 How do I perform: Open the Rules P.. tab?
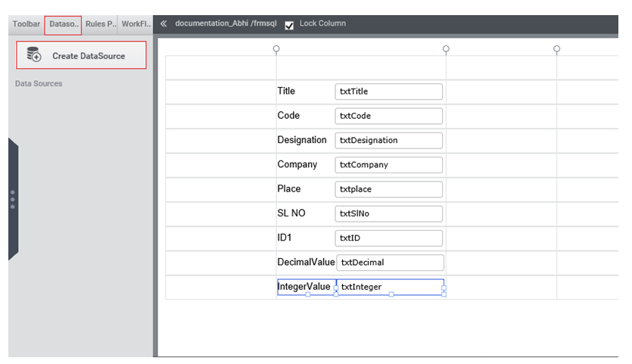(x=101, y=23)
